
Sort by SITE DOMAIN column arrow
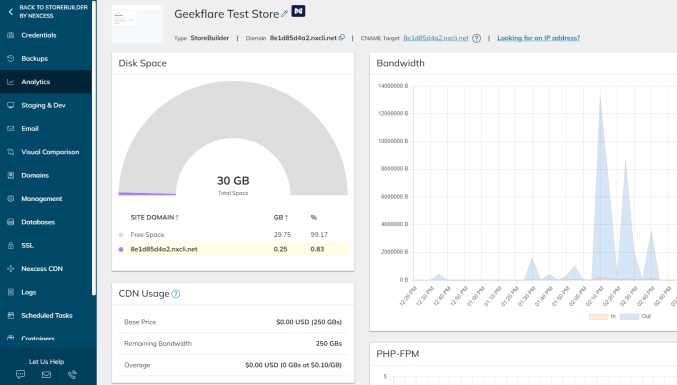(x=177, y=218)
